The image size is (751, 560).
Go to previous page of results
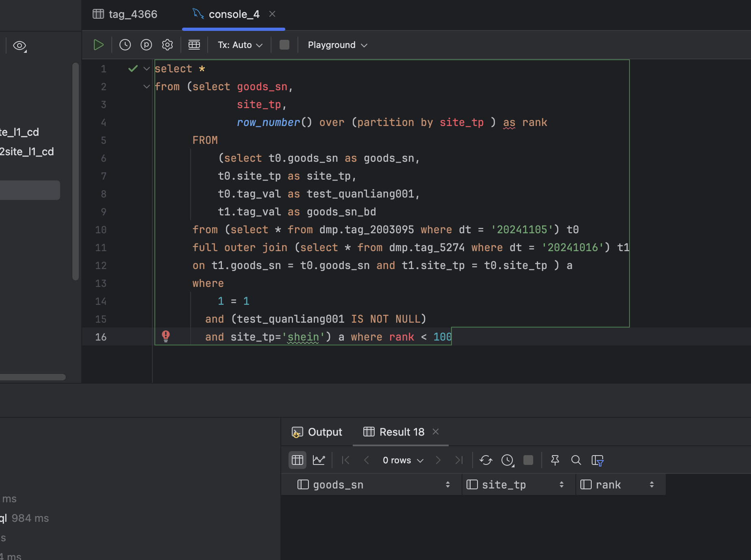tap(367, 460)
